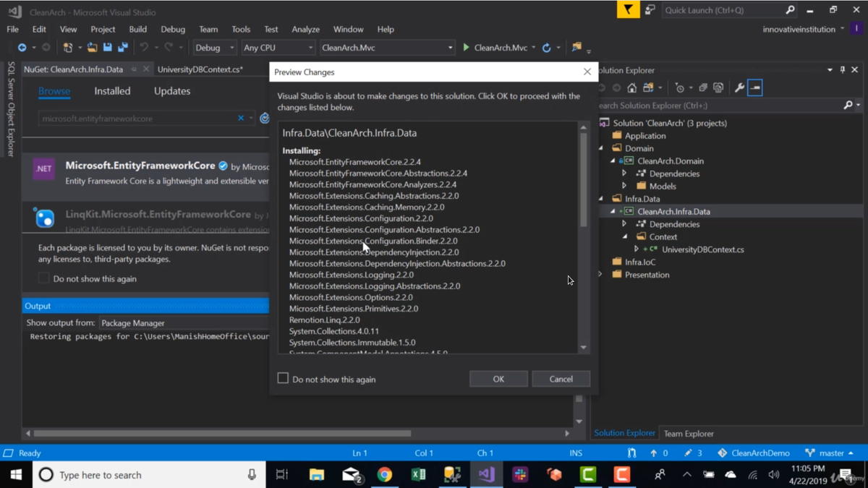The image size is (868, 488).
Task: Click the Task View taskbar icon
Action: [282, 474]
